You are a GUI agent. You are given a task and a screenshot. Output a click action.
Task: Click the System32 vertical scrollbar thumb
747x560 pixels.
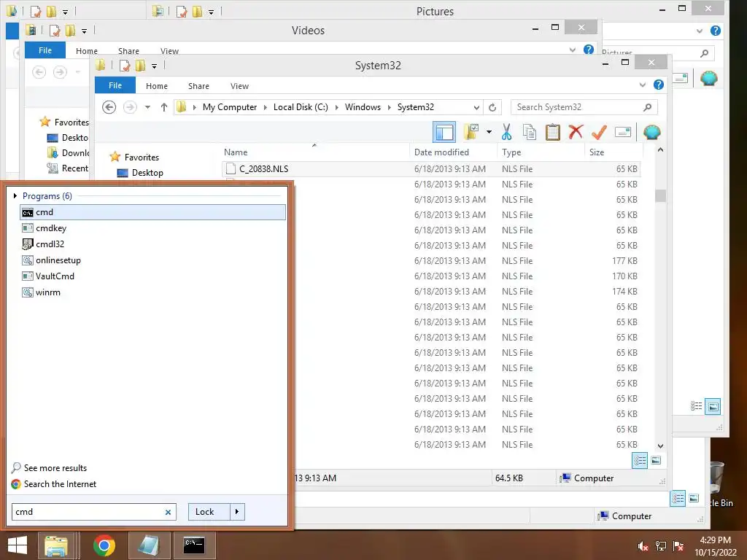coord(660,195)
